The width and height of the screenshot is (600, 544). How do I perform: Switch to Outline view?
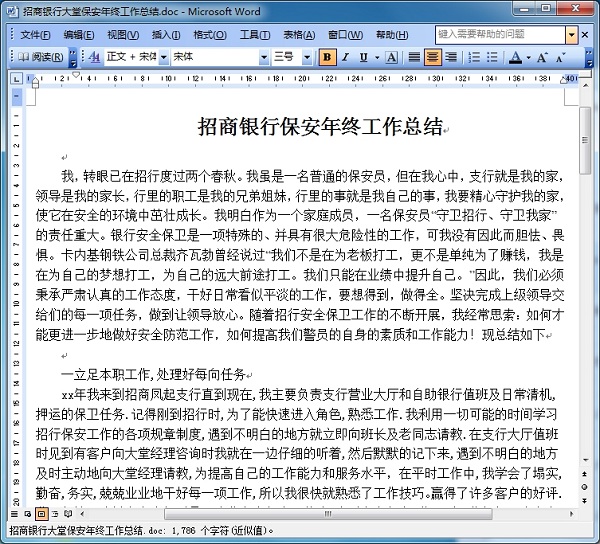pyautogui.click(x=55, y=514)
